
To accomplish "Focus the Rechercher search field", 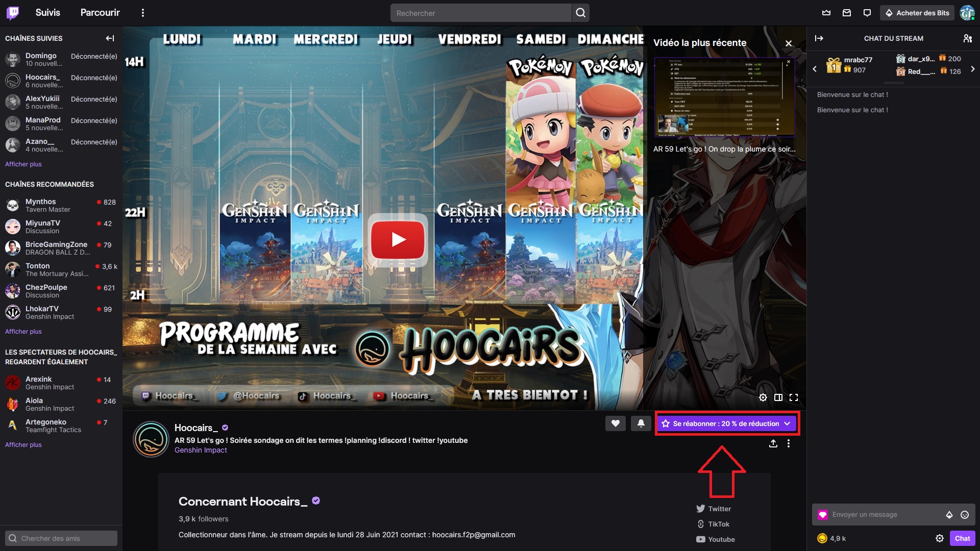I will pyautogui.click(x=481, y=13).
